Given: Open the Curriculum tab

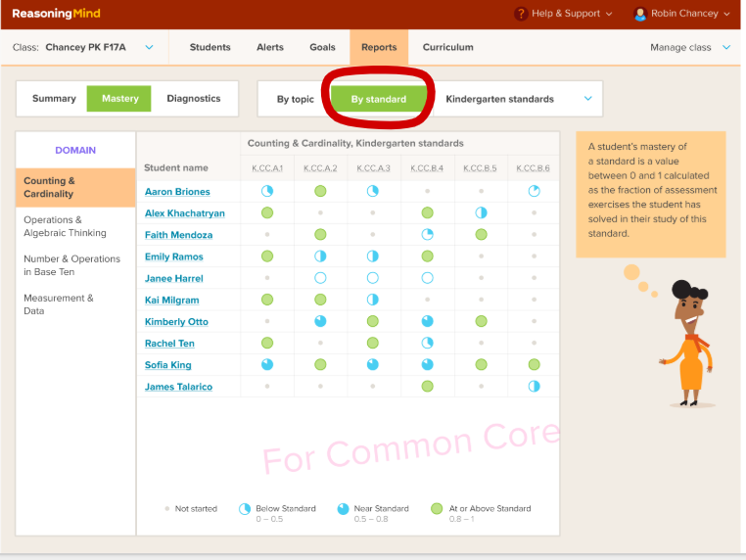Looking at the screenshot, I should pos(447,47).
